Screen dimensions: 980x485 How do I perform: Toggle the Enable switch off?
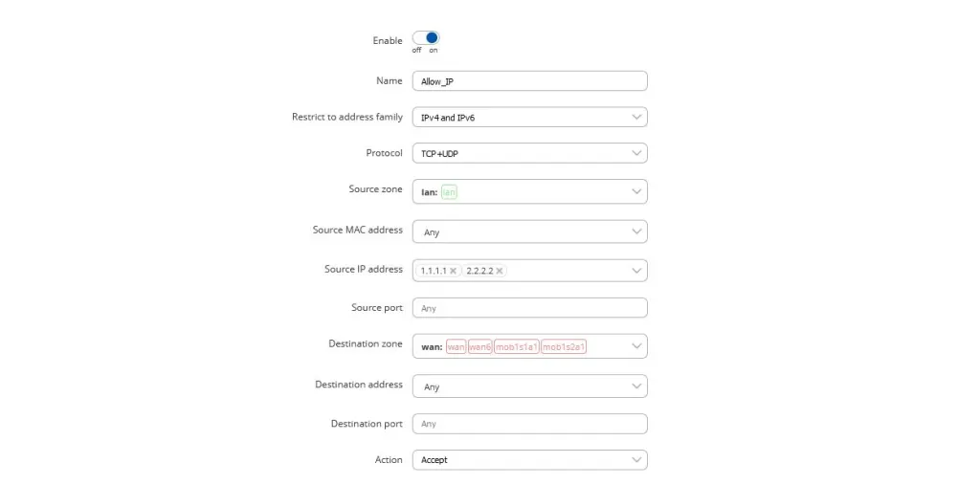point(426,38)
